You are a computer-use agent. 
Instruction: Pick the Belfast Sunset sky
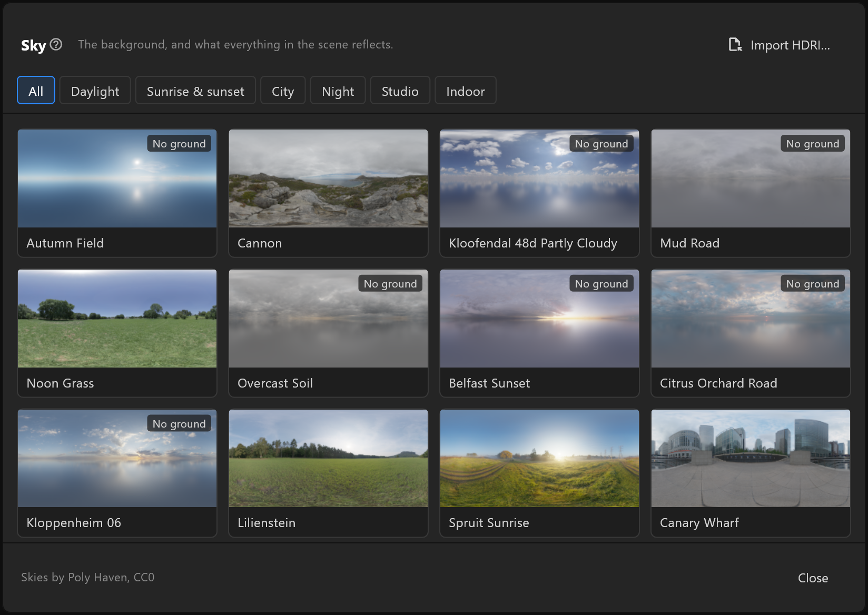click(x=539, y=333)
